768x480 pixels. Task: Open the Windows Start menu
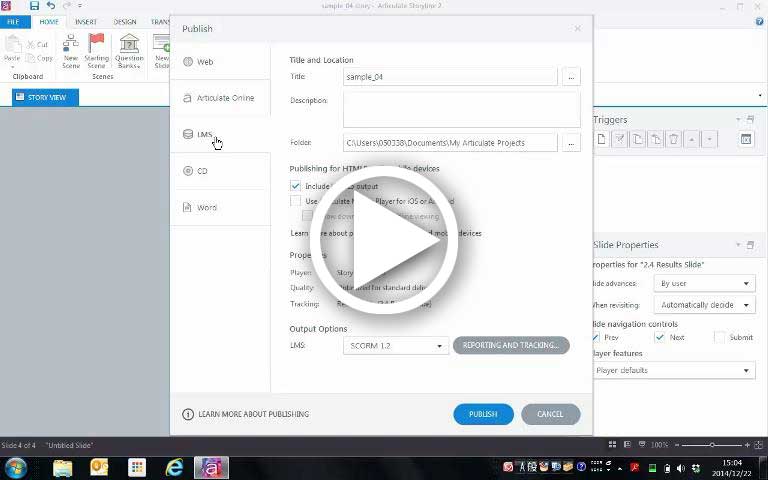click(x=16, y=468)
